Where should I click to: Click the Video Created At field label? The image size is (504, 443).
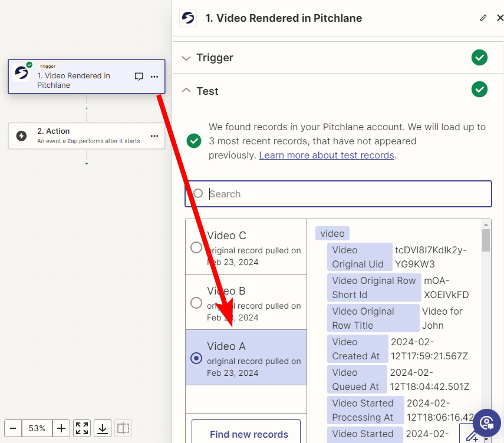tap(357, 349)
